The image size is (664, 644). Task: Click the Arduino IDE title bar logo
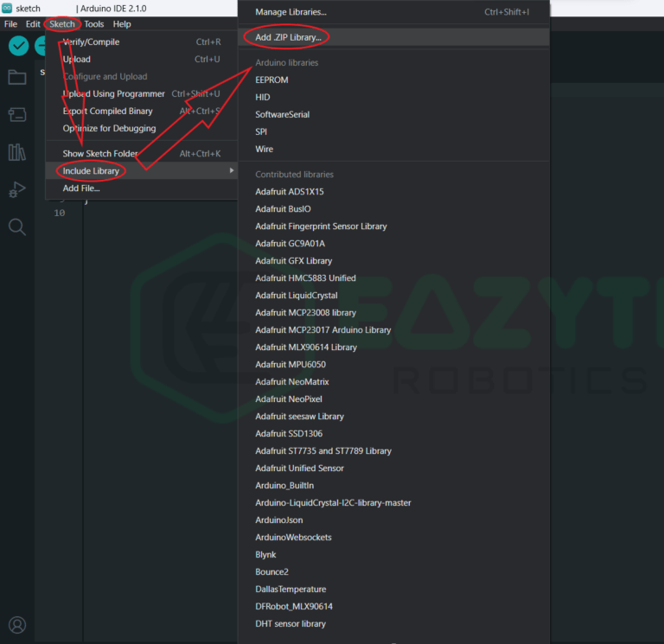[7, 8]
